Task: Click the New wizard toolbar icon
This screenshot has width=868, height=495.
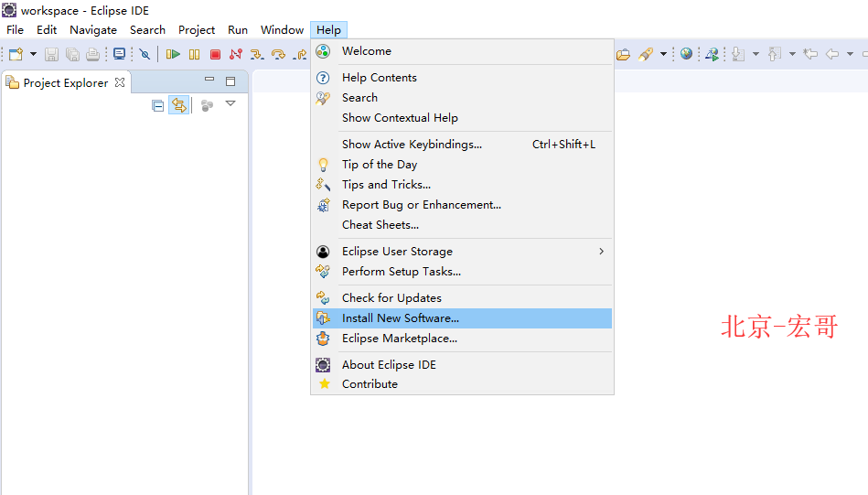Action: (16, 54)
